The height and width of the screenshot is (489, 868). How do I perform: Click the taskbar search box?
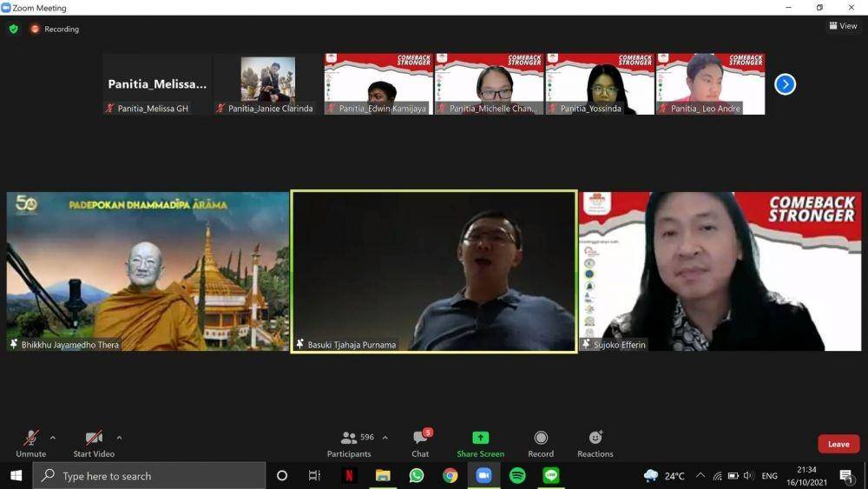click(x=149, y=476)
